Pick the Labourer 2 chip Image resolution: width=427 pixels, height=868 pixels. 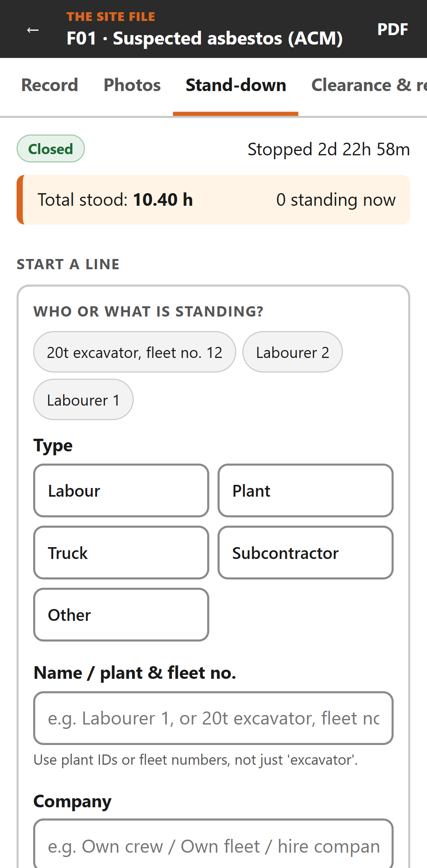click(292, 352)
